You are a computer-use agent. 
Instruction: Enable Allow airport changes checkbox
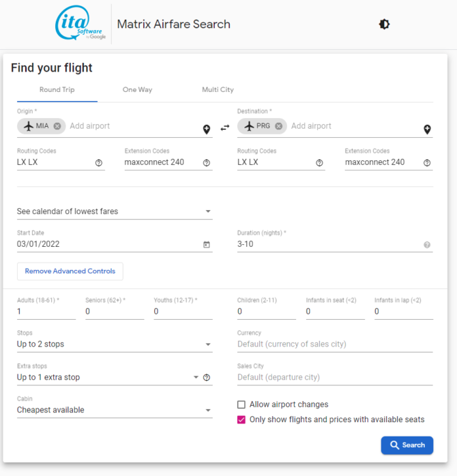(x=241, y=404)
